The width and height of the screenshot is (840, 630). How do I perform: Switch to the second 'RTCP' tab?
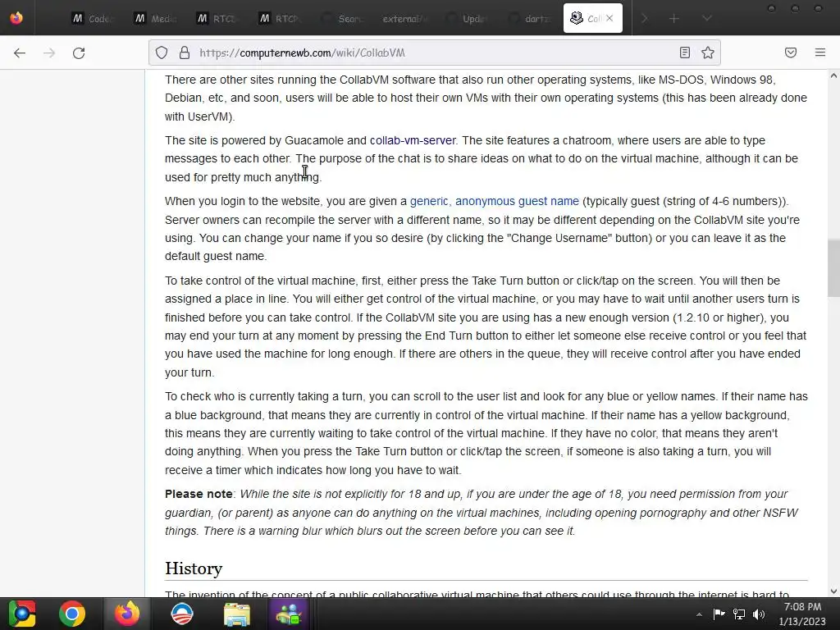click(x=279, y=19)
